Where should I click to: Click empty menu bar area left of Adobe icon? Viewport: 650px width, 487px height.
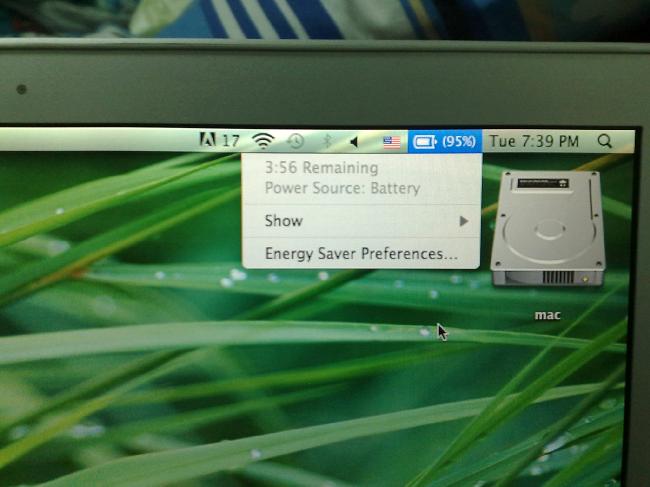(x=100, y=140)
